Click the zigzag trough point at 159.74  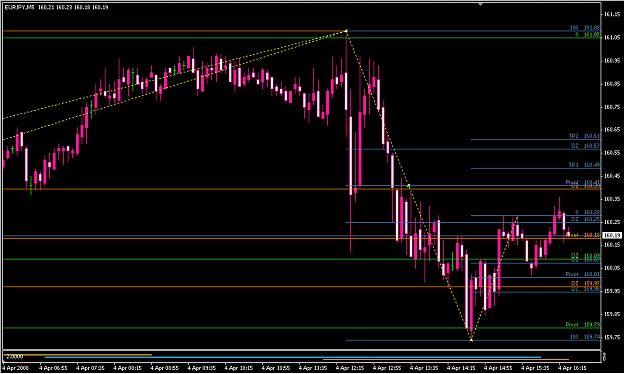pos(471,340)
